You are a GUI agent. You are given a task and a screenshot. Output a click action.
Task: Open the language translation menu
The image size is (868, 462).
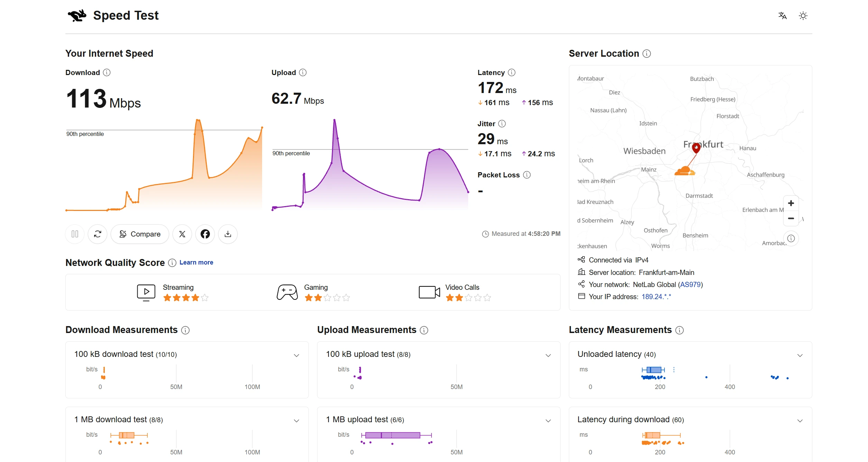(x=782, y=16)
